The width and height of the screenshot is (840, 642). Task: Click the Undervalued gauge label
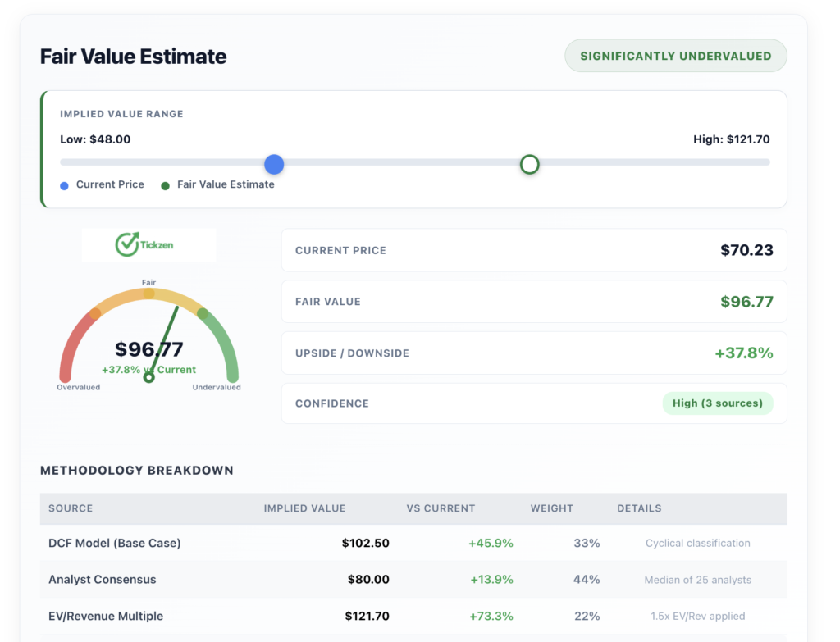pyautogui.click(x=217, y=387)
